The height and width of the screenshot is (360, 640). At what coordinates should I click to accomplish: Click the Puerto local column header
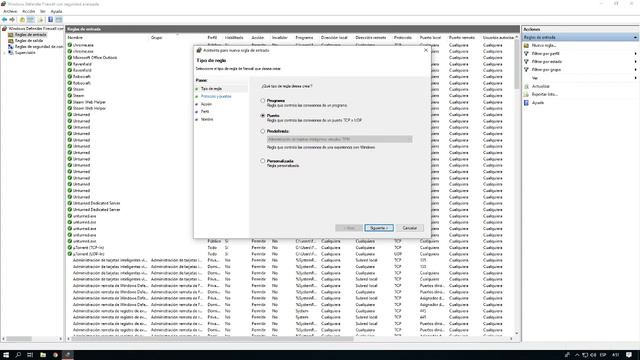pyautogui.click(x=430, y=38)
